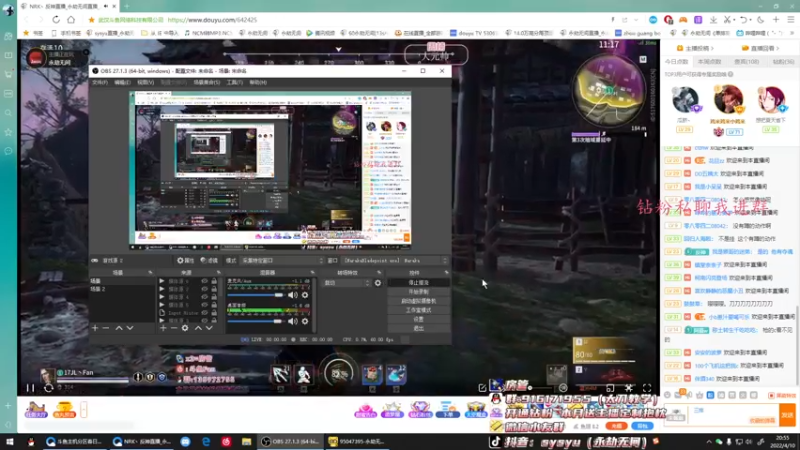Click the orange send button in Douyu chat
Viewport: 800px width, 450px height.
point(787,415)
